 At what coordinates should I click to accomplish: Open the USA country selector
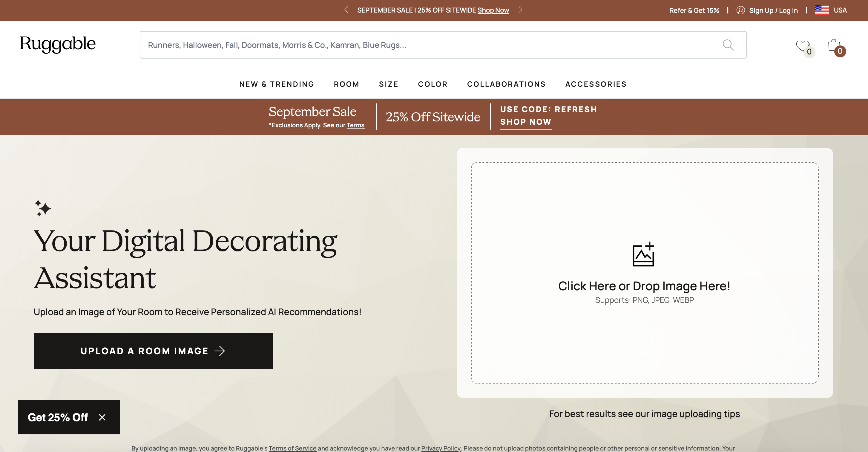coord(831,10)
